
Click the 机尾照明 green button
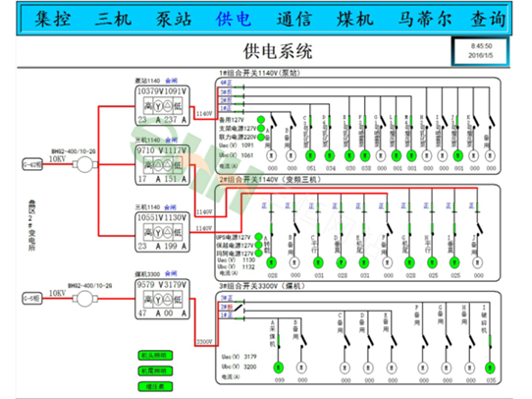point(155,370)
